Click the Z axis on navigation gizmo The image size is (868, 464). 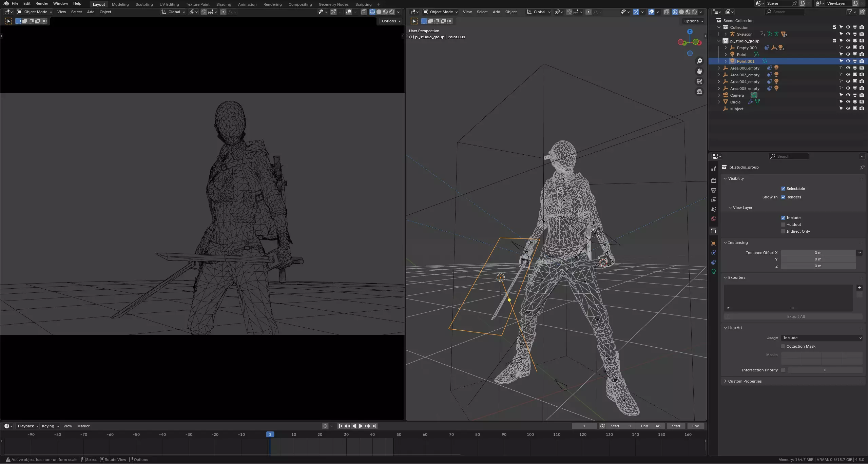(690, 32)
